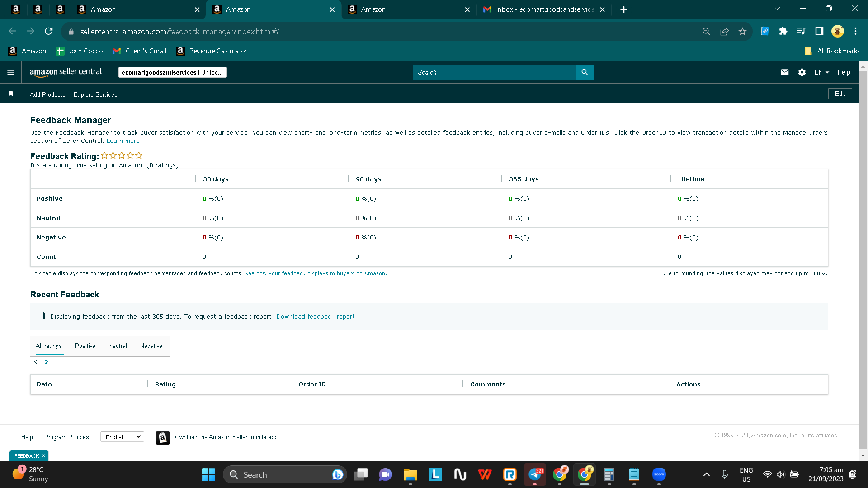Open 'See how your feedback displays' link

point(316,273)
